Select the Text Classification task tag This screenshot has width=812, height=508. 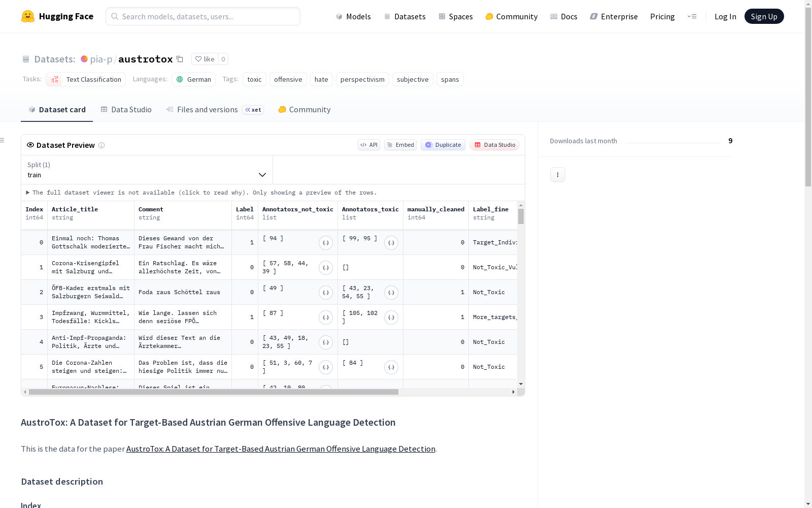(x=86, y=79)
